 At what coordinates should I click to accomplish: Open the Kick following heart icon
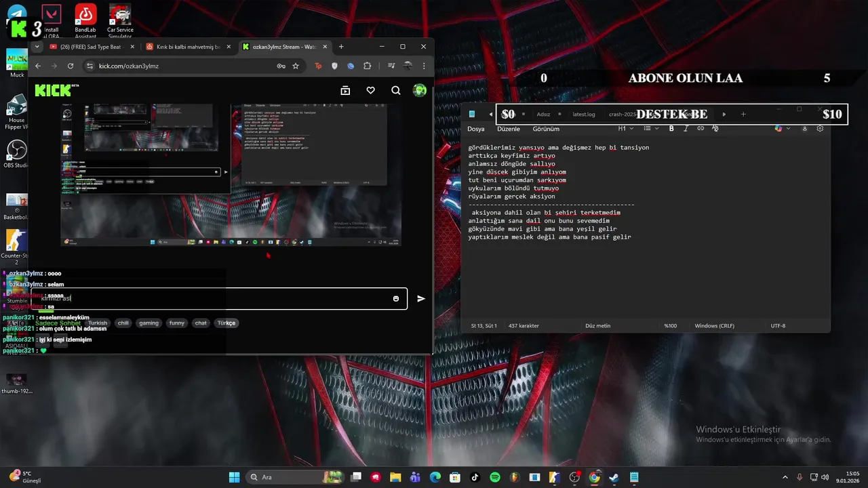click(x=370, y=90)
